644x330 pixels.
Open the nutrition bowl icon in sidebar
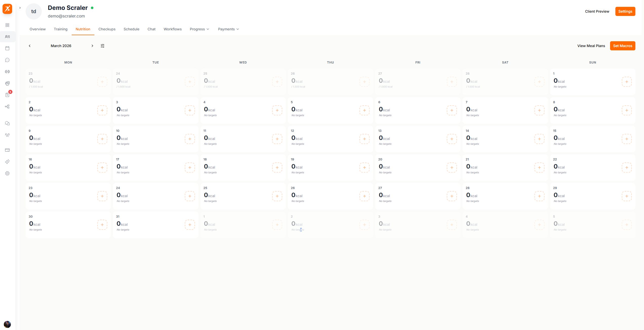7,83
